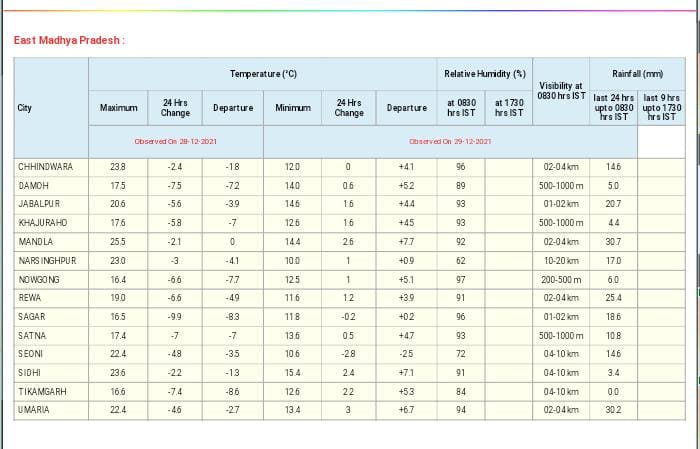Click Narsinghpur's 10-20 km visibility cell
Viewport: 700px width, 449px height.
coord(561,260)
